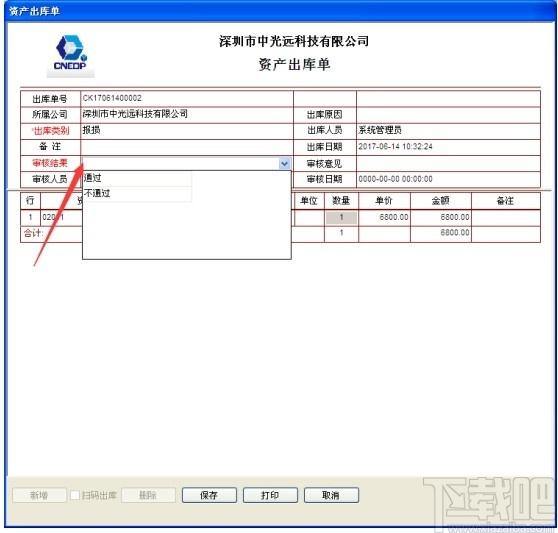Screen dimensions: 558x533
Task: Click the 备注 column header in table
Action: click(x=506, y=201)
